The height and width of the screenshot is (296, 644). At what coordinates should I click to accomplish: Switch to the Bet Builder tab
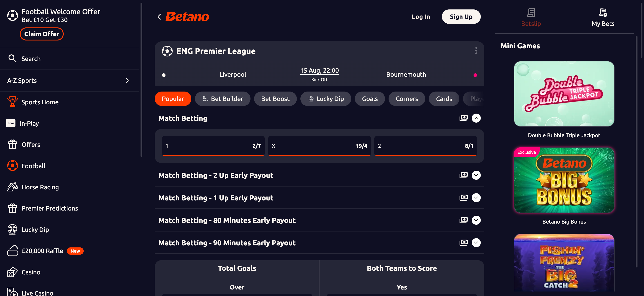[223, 99]
